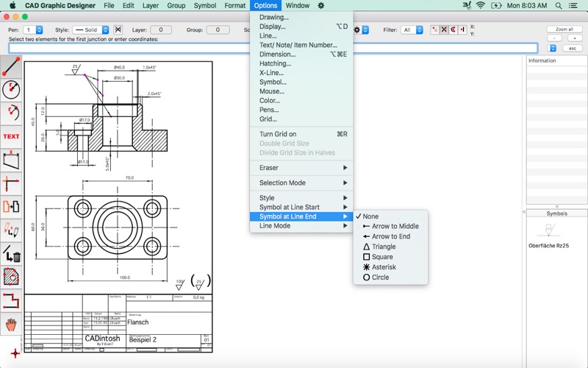Open Dimension... settings
The height and width of the screenshot is (368, 588).
301,54
